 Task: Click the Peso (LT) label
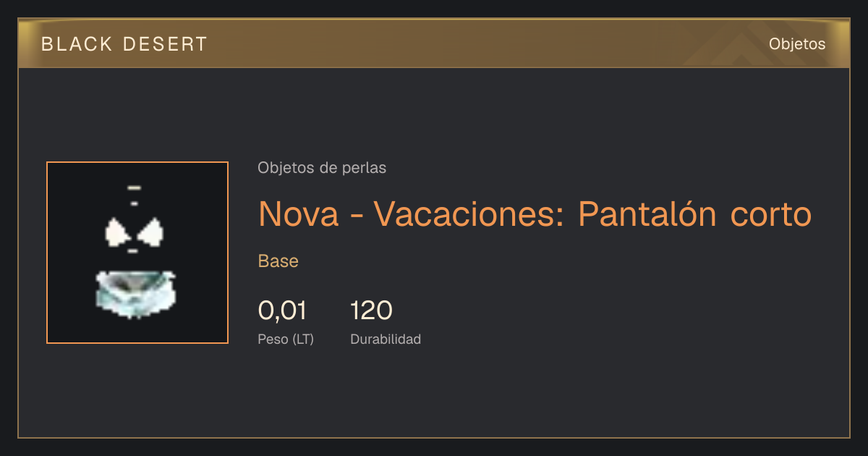point(286,339)
